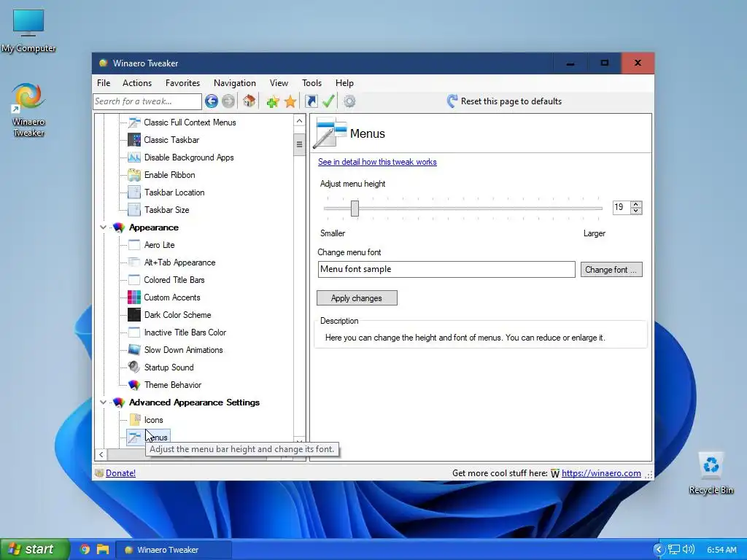Image resolution: width=747 pixels, height=560 pixels.
Task: Open the https://winaero.com link
Action: [601, 472]
